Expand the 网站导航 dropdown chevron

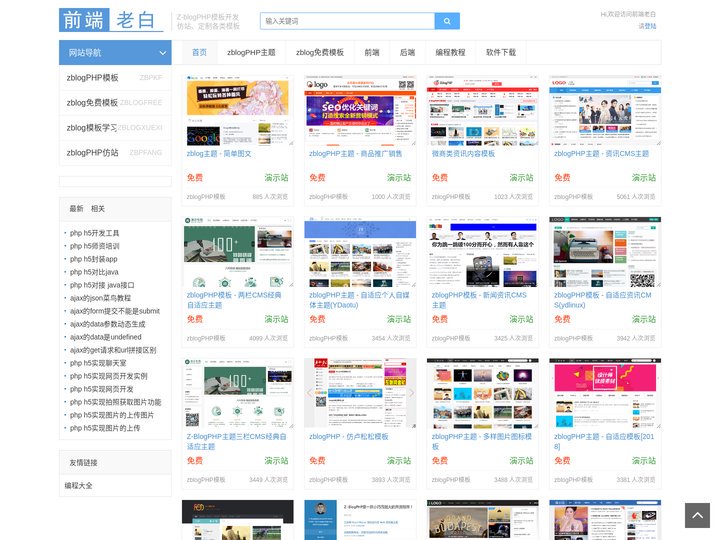point(163,53)
